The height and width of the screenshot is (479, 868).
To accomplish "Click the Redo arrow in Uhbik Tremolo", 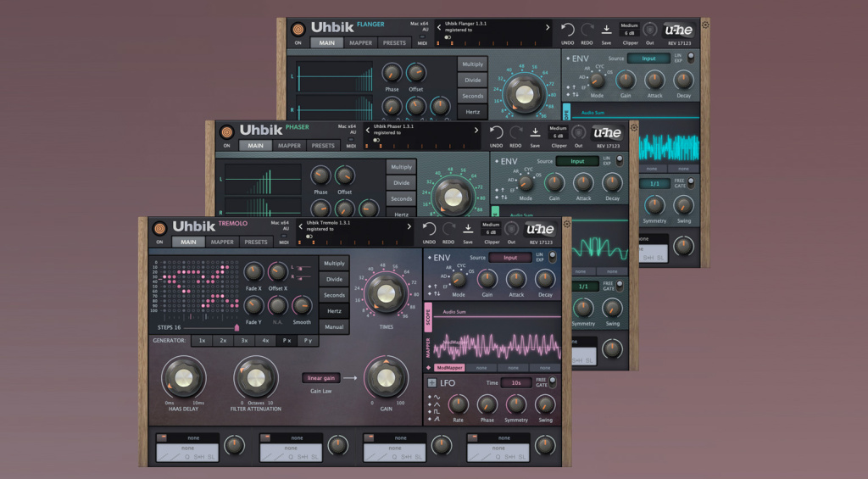I will [449, 229].
